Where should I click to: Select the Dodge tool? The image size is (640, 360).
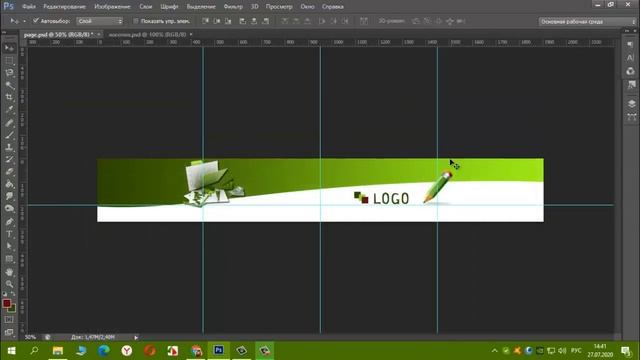pos(9,209)
